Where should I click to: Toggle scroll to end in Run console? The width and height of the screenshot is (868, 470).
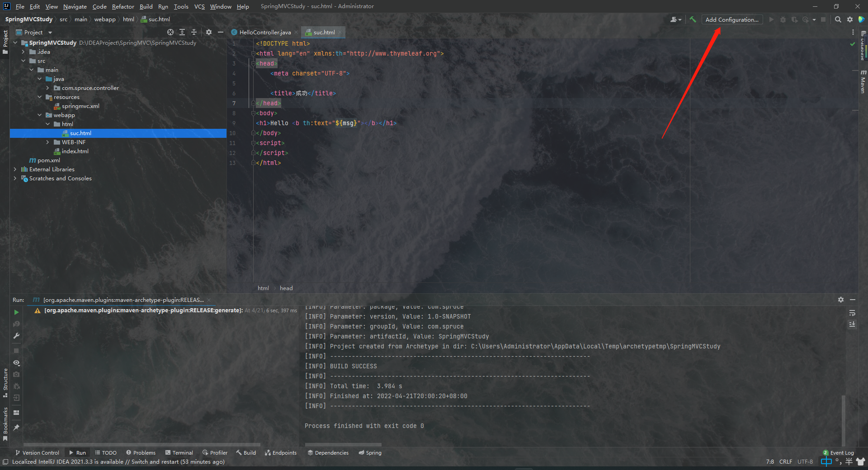(x=852, y=324)
